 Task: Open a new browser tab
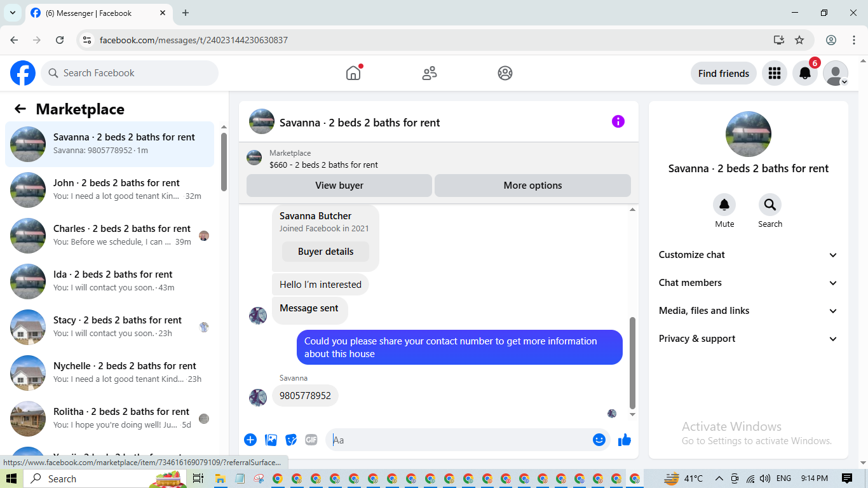pyautogui.click(x=186, y=13)
